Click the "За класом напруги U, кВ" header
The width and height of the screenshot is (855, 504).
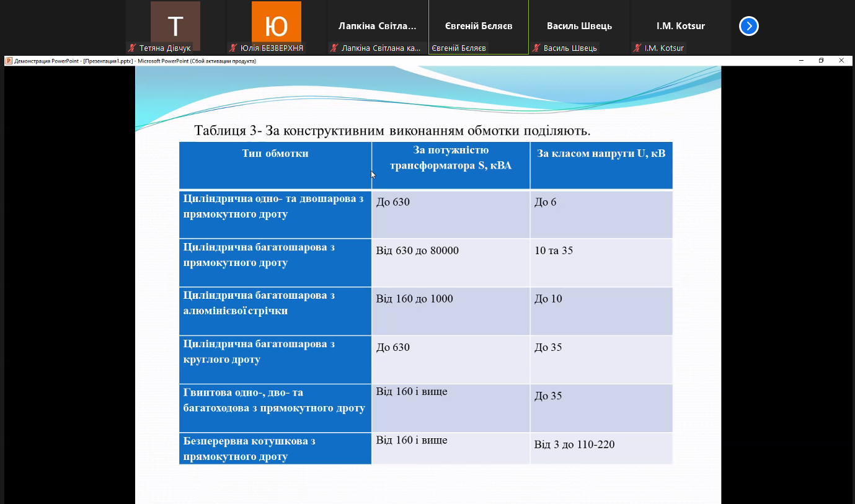[x=601, y=154]
